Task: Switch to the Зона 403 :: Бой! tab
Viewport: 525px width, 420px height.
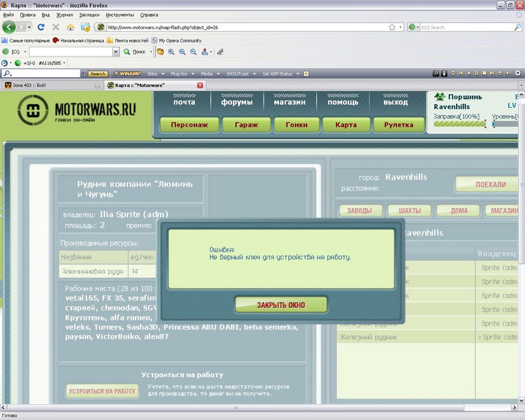Action: click(x=53, y=85)
